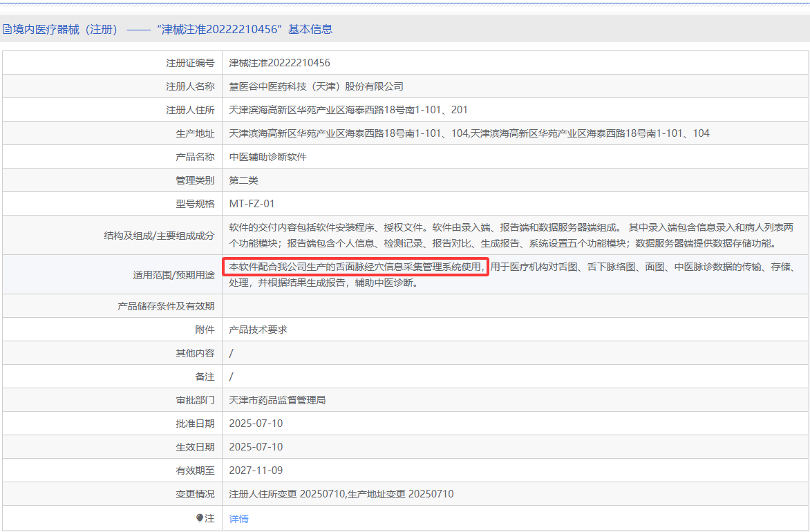Click the document icon before the page title
This screenshot has height=532, width=810.
pyautogui.click(x=6, y=29)
